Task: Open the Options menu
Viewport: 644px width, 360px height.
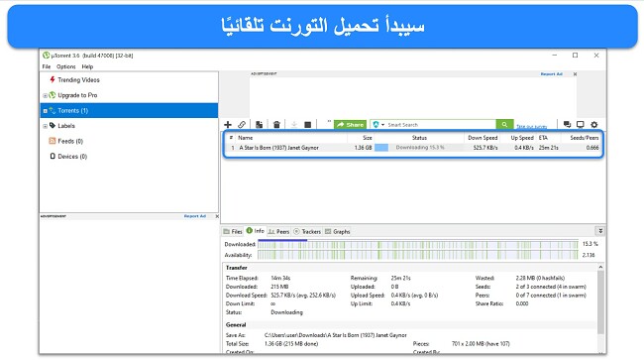Action: [x=66, y=66]
